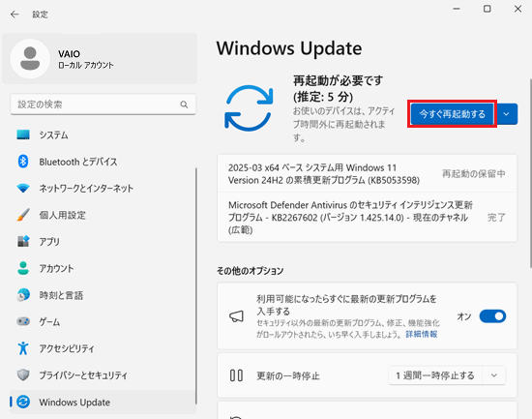Go to ネットワークとインターネット
Screen dimensions: 532x419
(x=103, y=188)
